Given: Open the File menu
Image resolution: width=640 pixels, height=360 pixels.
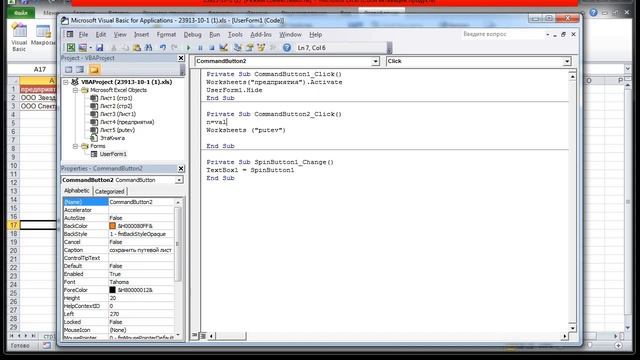Looking at the screenshot, I should [x=83, y=35].
